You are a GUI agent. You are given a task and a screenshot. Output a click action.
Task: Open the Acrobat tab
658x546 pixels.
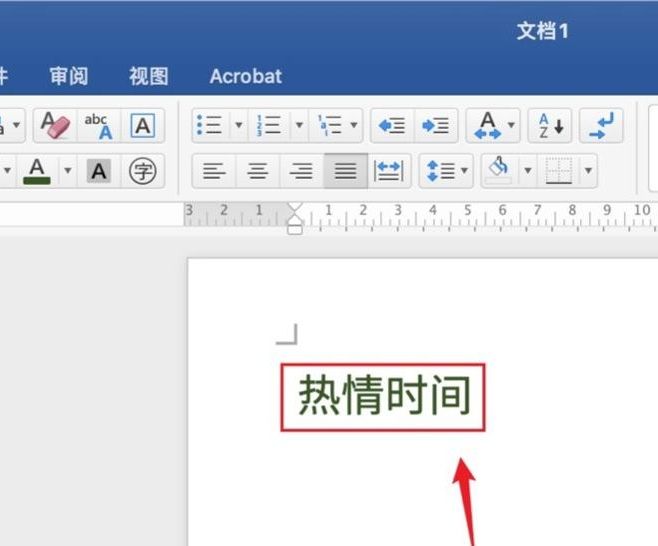pos(245,76)
